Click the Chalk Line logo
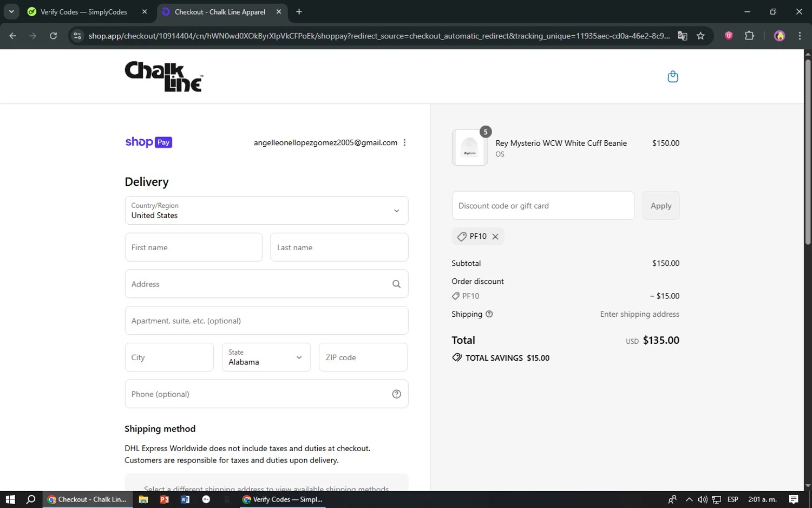The width and height of the screenshot is (812, 508). click(x=164, y=76)
